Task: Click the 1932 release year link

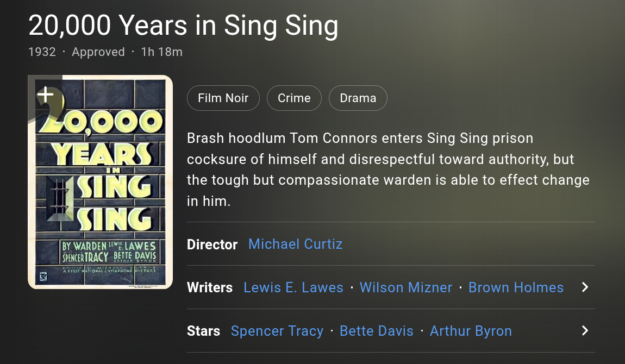Action: [x=42, y=52]
